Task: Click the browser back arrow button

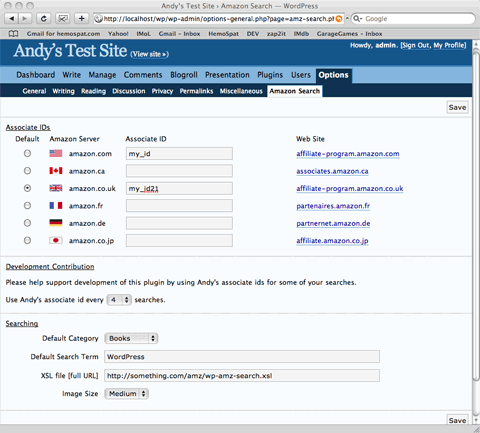Action: click(12, 19)
